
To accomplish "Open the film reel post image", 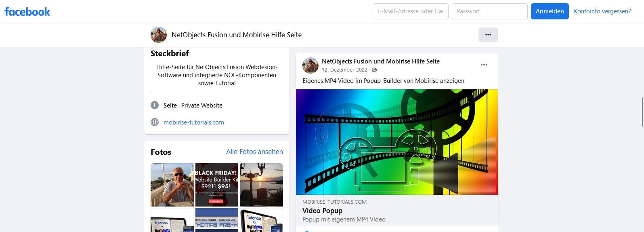I will pos(396,142).
